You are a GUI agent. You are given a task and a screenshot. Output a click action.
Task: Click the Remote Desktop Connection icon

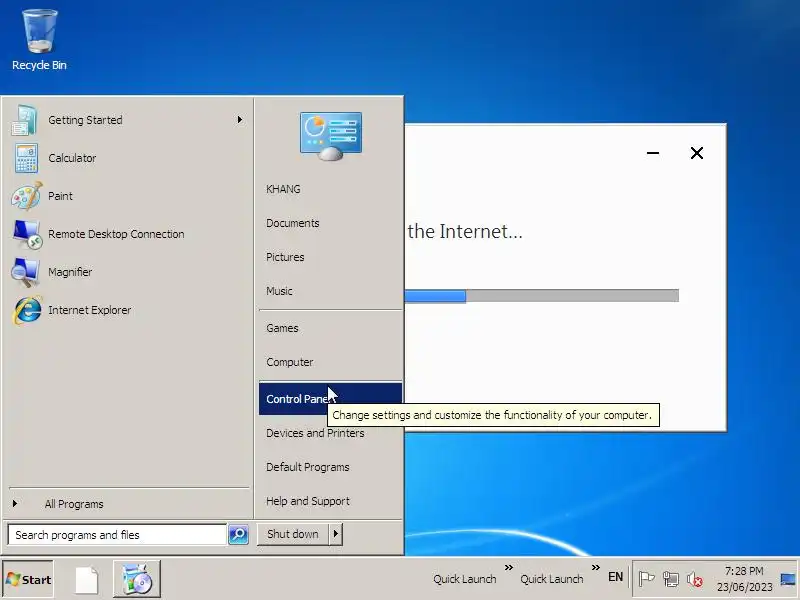pos(27,234)
